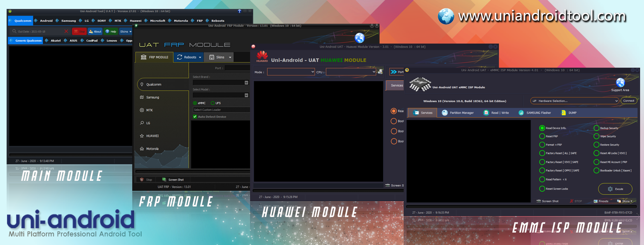Click the Excute button

(x=615, y=189)
